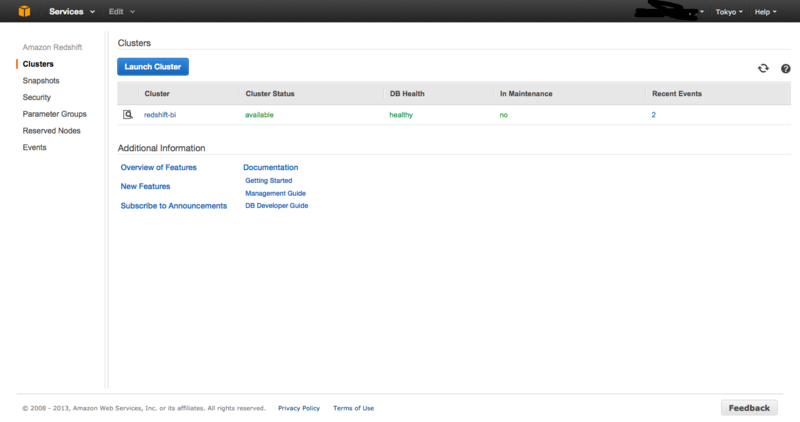Click the Cluster column header
This screenshot has width=800, height=422.
click(x=157, y=94)
